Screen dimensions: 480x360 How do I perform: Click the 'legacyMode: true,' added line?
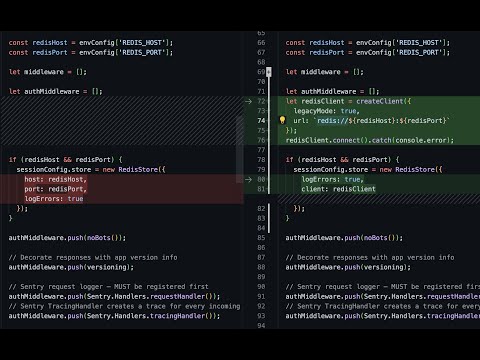tap(326, 111)
